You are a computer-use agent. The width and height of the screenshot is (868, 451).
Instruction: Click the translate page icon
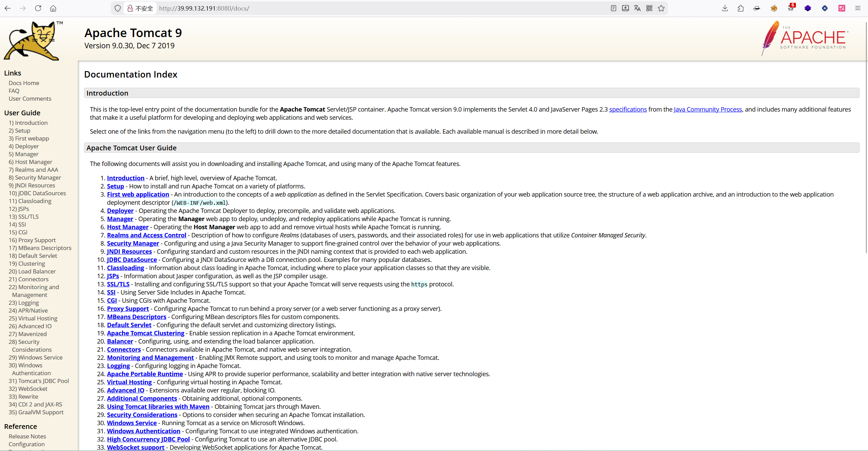point(637,8)
